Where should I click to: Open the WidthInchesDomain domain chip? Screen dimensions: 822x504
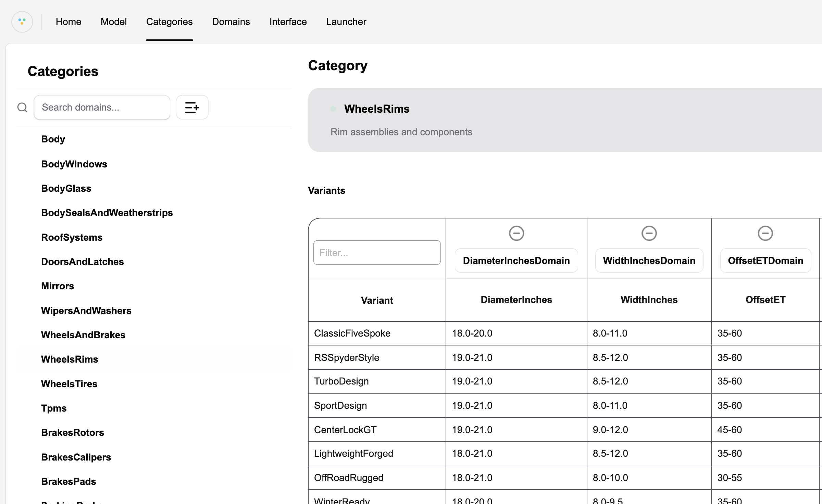click(649, 261)
